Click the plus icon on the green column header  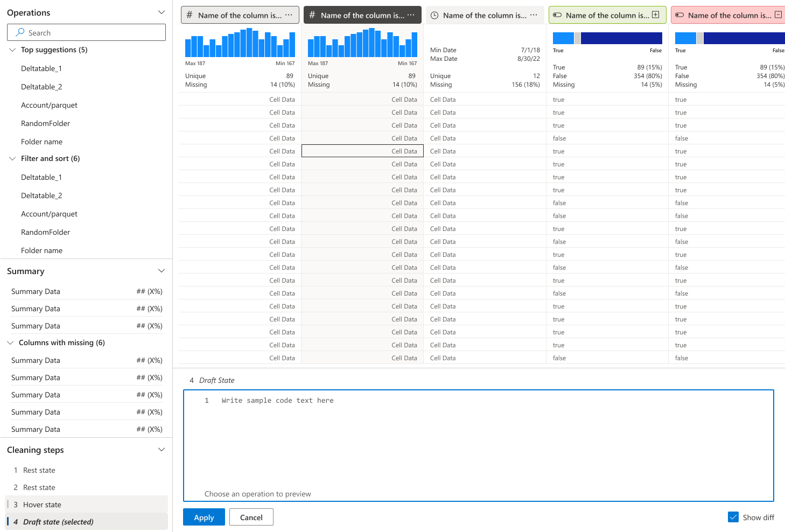[656, 15]
